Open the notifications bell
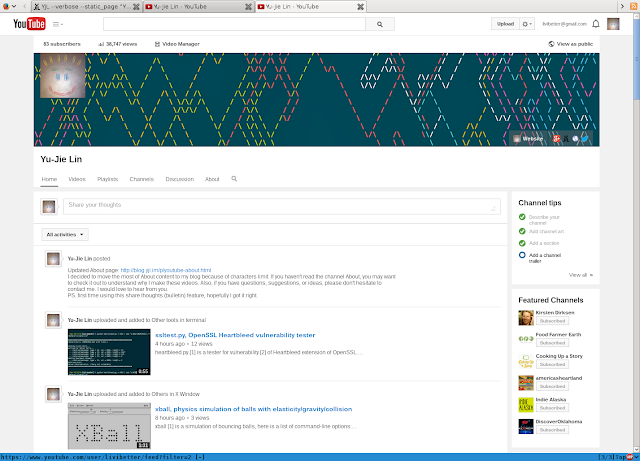 (596, 24)
